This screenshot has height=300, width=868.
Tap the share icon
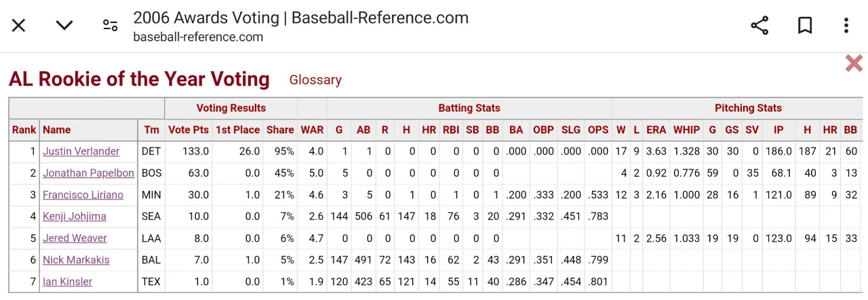[x=759, y=26]
